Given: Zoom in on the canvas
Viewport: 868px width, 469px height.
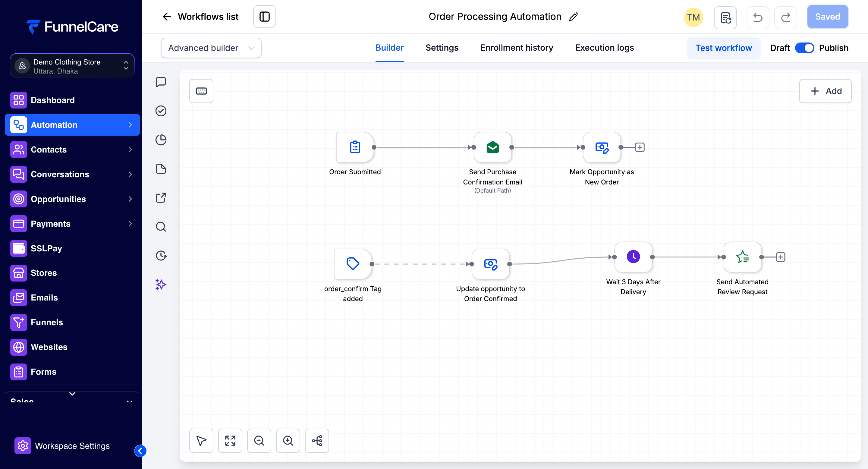Looking at the screenshot, I should point(288,441).
